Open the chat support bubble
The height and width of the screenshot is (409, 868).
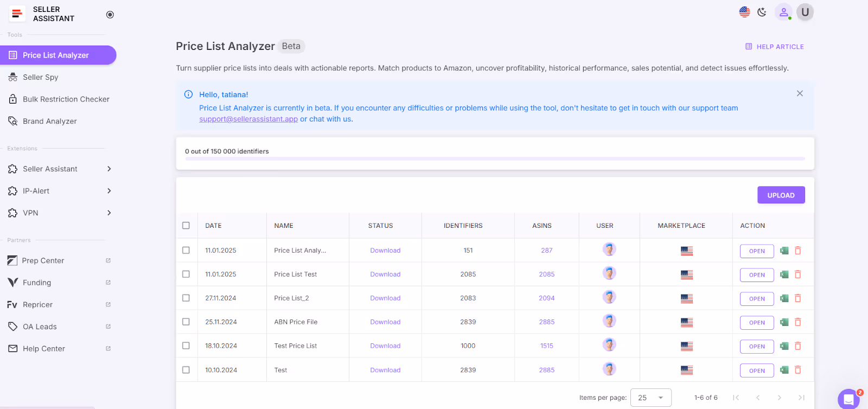849,399
